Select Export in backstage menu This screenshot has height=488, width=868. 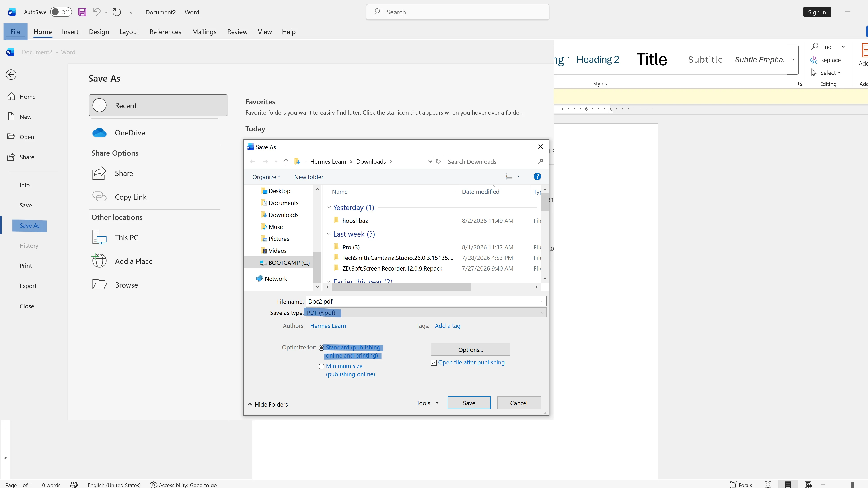click(x=28, y=286)
